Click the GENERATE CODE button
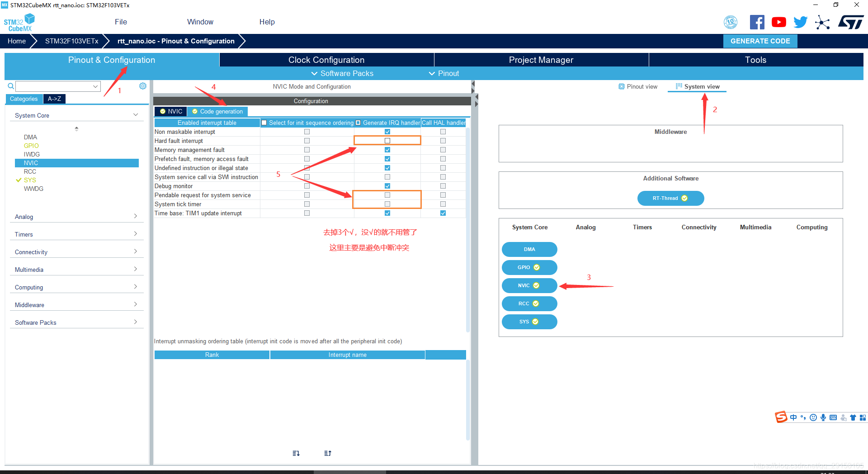Viewport: 868px width, 474px height. 760,41
